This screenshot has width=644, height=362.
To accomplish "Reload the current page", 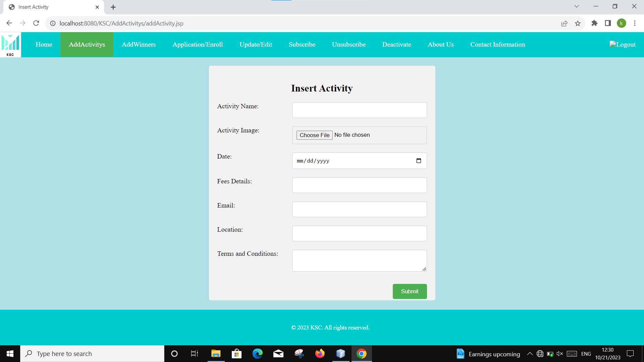I will pyautogui.click(x=36, y=23).
